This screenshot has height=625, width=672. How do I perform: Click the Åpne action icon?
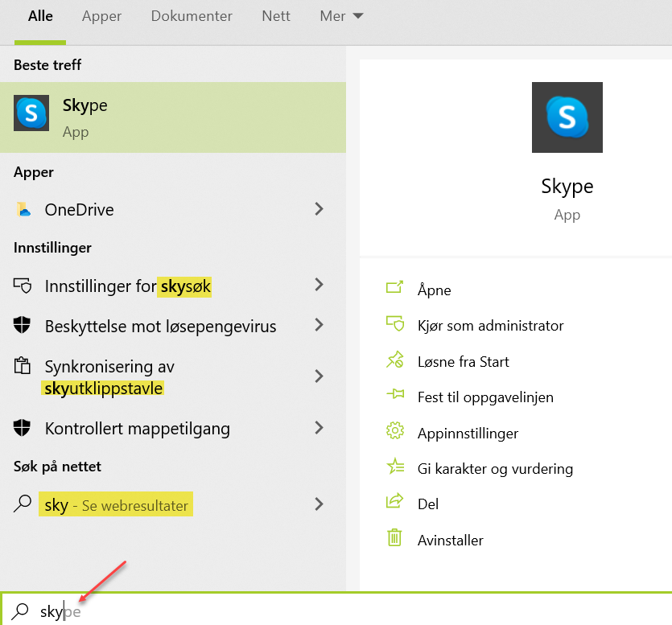point(394,288)
